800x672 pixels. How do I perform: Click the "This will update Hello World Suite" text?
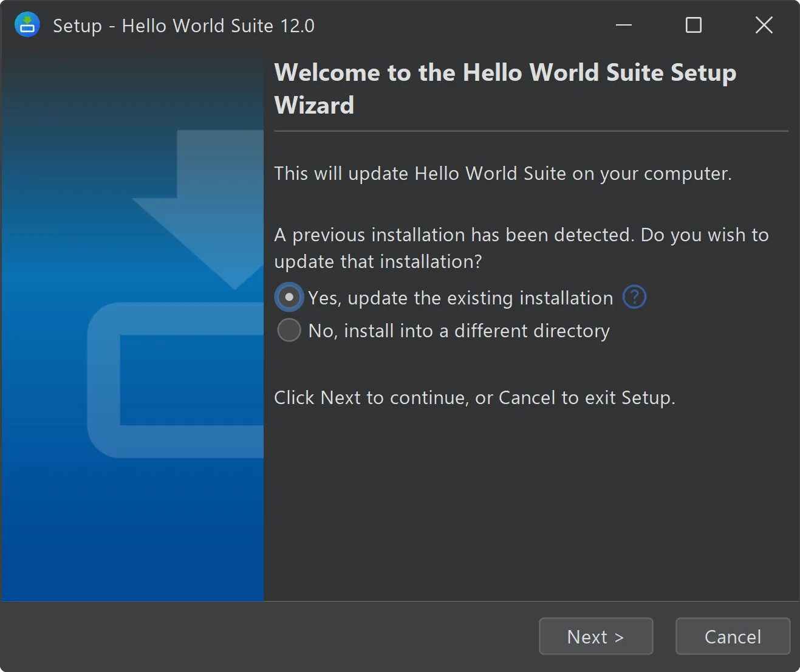click(x=503, y=173)
